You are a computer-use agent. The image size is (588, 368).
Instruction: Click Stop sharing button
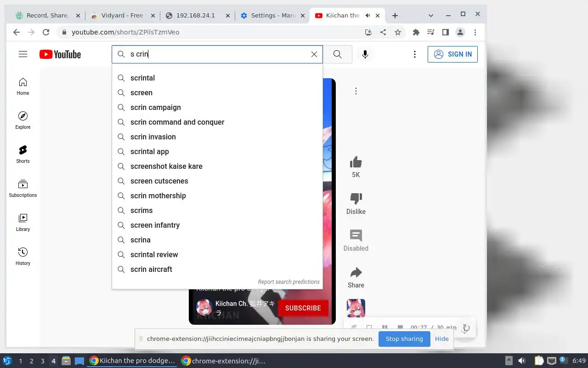(404, 339)
